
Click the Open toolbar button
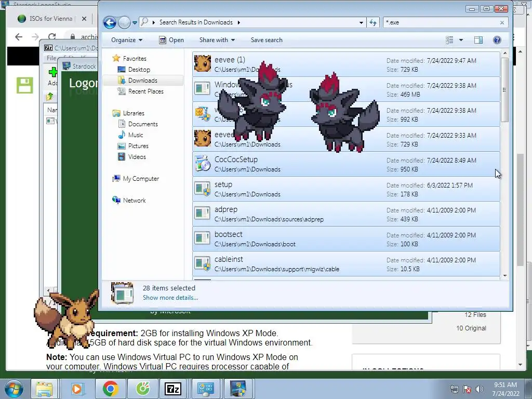(x=171, y=40)
